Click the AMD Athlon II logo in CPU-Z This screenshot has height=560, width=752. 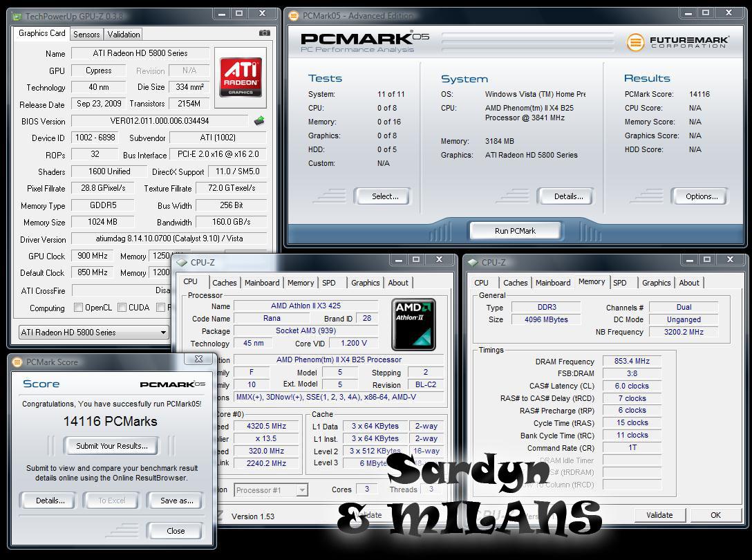[x=413, y=324]
